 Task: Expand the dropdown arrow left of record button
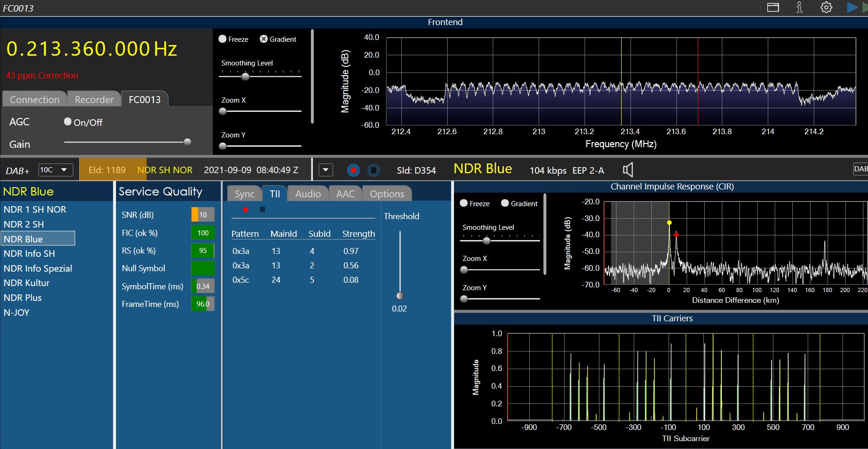(326, 170)
